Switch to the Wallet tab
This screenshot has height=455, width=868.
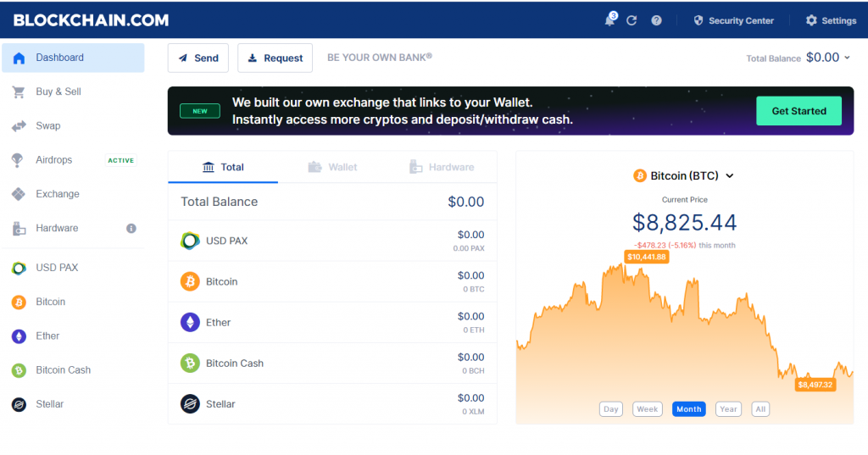(x=332, y=167)
